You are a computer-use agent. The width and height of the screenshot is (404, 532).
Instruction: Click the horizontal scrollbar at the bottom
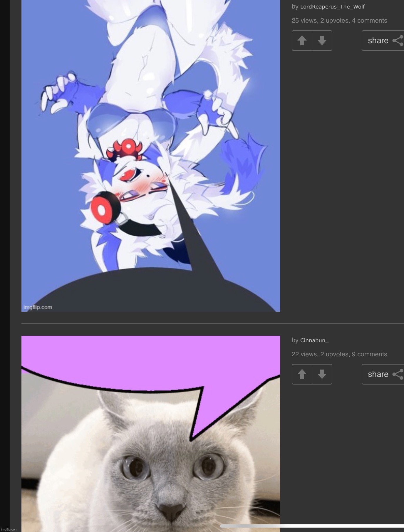coord(312,526)
